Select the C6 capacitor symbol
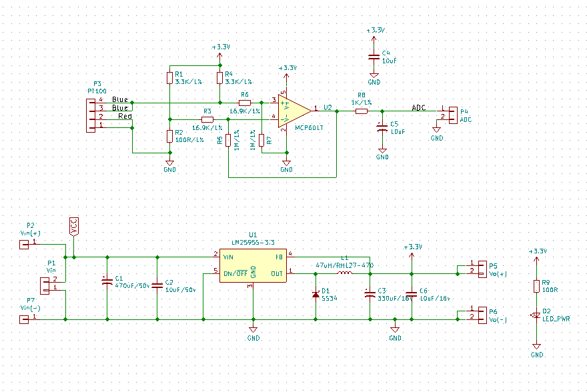The height and width of the screenshot is (392, 587). [412, 295]
